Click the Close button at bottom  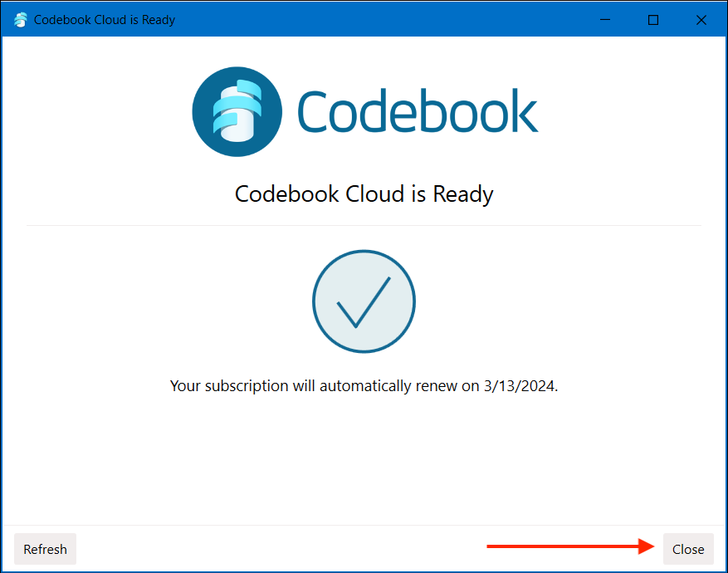(687, 549)
